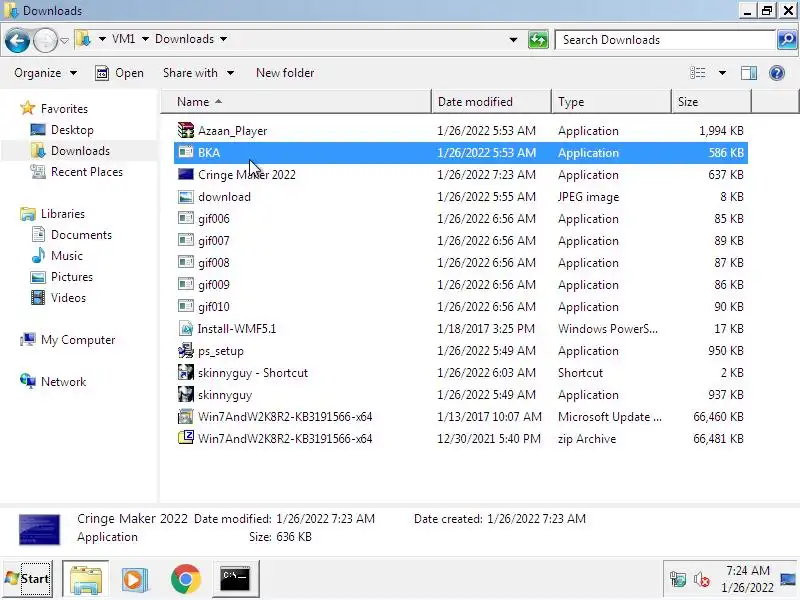Image resolution: width=800 pixels, height=600 pixels.
Task: Click the green Refresh button
Action: pos(538,40)
